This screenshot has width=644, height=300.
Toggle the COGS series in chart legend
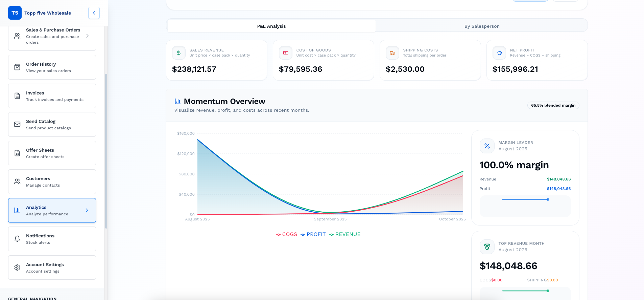287,234
